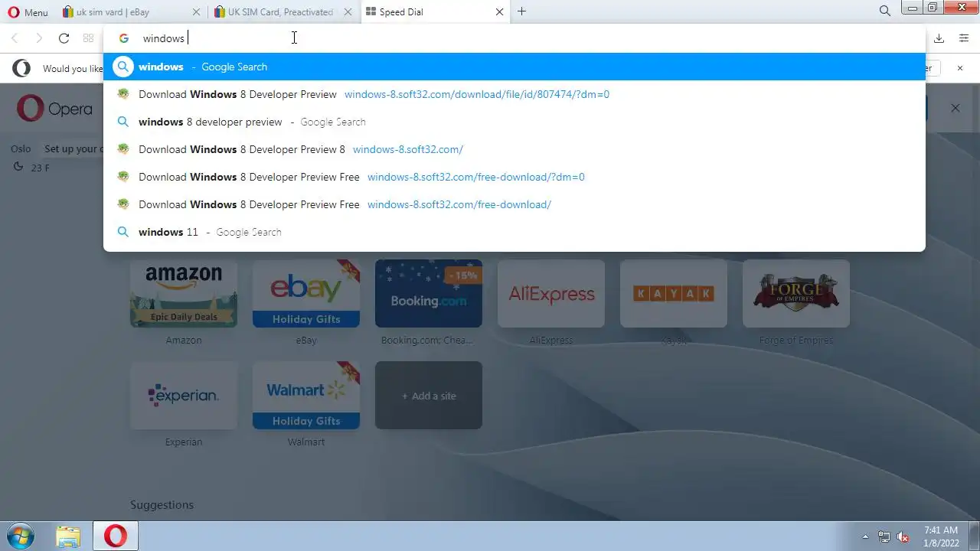Open the downloads icon
The image size is (980, 551).
coord(939,38)
